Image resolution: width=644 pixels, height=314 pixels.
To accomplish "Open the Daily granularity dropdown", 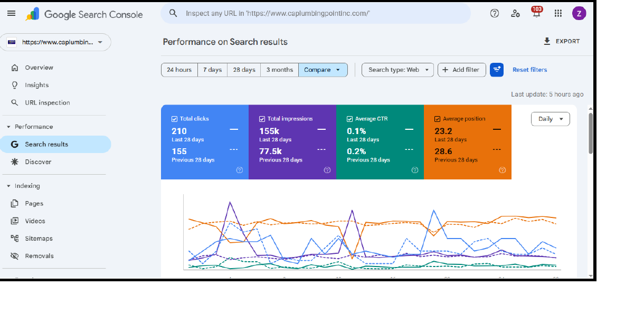I will coord(550,119).
